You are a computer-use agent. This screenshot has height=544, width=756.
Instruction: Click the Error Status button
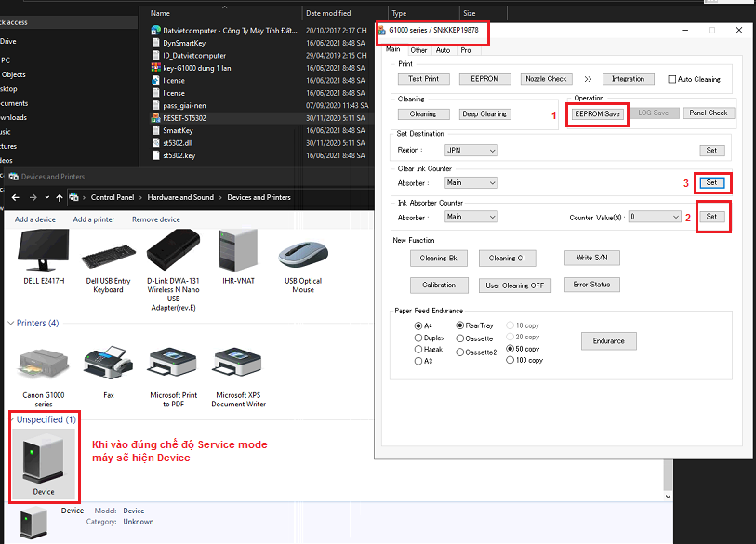592,285
